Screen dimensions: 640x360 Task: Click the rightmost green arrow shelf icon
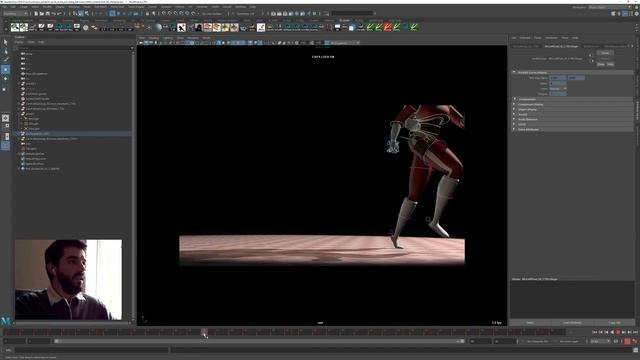[x=414, y=27]
